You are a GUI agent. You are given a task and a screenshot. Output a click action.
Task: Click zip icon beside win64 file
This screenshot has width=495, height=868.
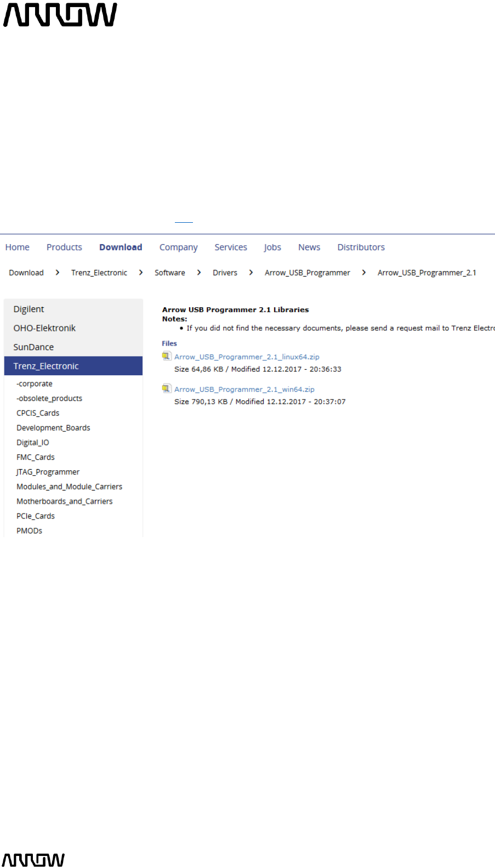tap(167, 389)
